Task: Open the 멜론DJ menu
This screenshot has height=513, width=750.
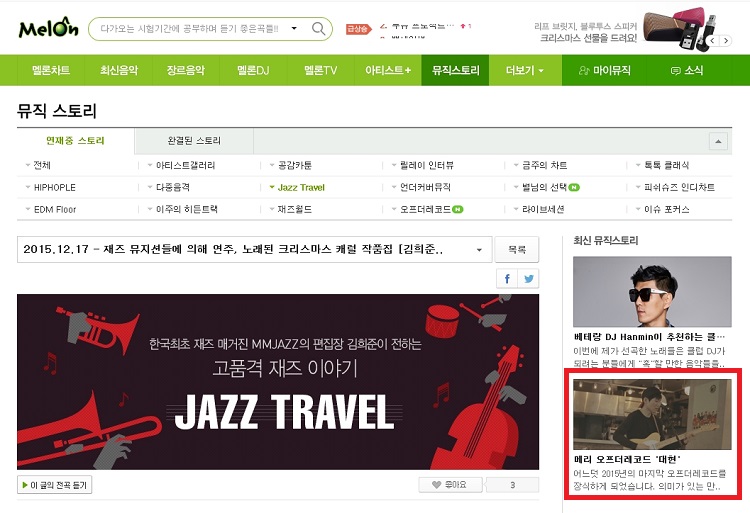Action: click(x=253, y=70)
